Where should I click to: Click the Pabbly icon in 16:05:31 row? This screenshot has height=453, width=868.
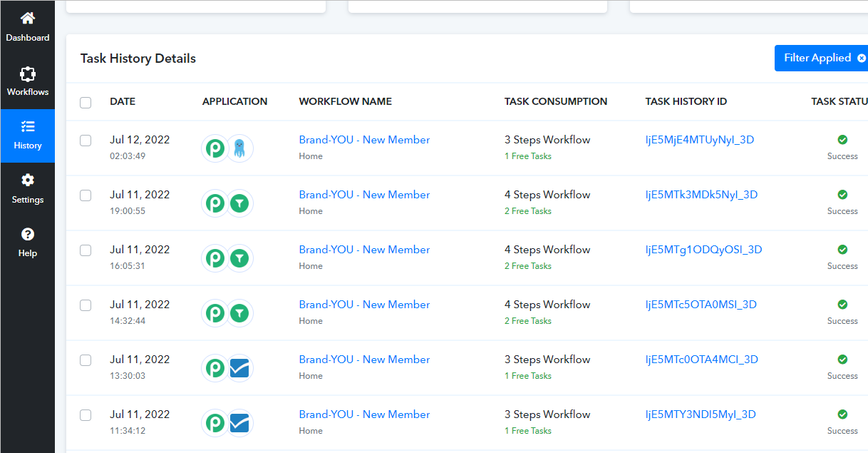point(215,258)
